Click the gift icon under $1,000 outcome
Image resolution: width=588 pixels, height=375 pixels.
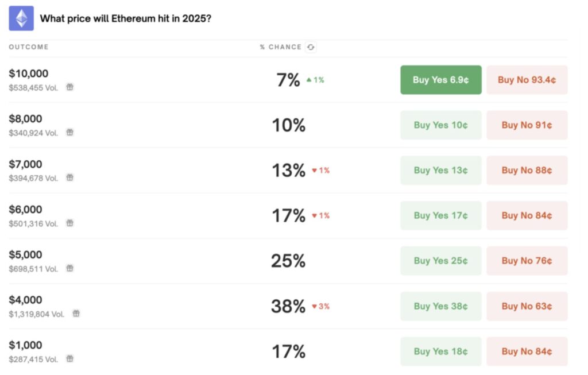click(69, 359)
